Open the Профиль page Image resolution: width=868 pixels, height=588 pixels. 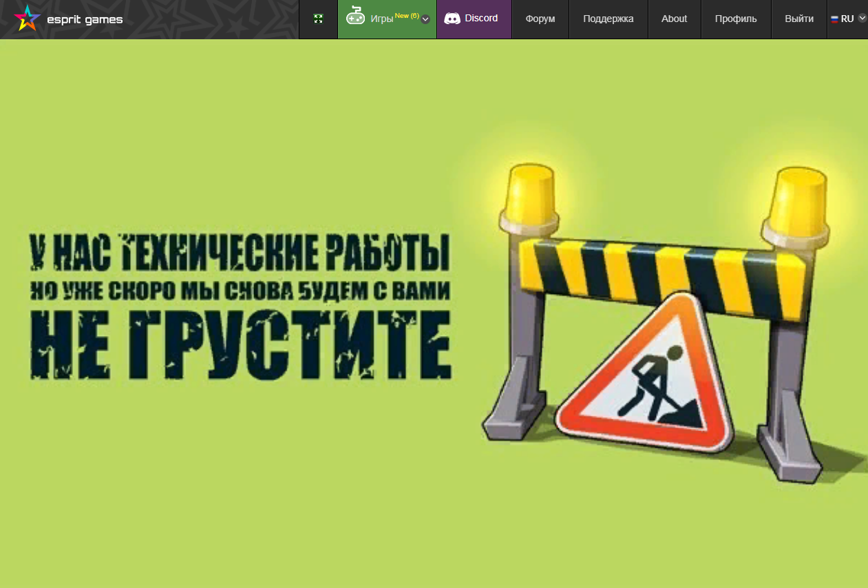(x=735, y=19)
